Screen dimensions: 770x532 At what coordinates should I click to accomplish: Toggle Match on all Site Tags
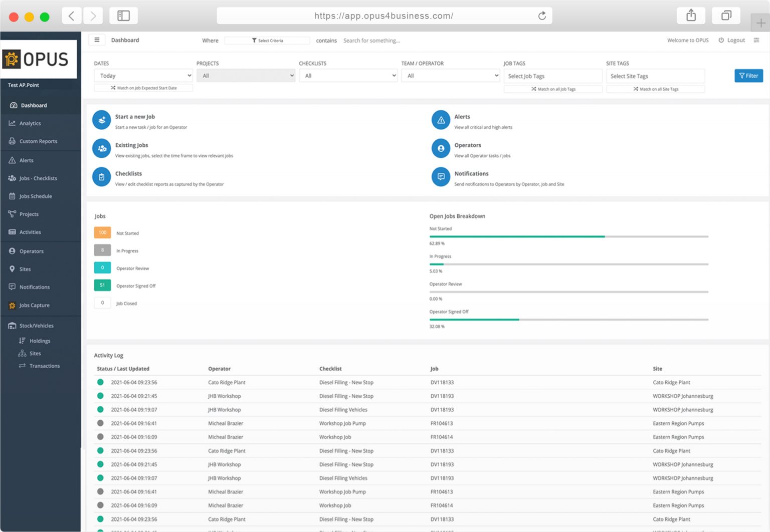[655, 89]
